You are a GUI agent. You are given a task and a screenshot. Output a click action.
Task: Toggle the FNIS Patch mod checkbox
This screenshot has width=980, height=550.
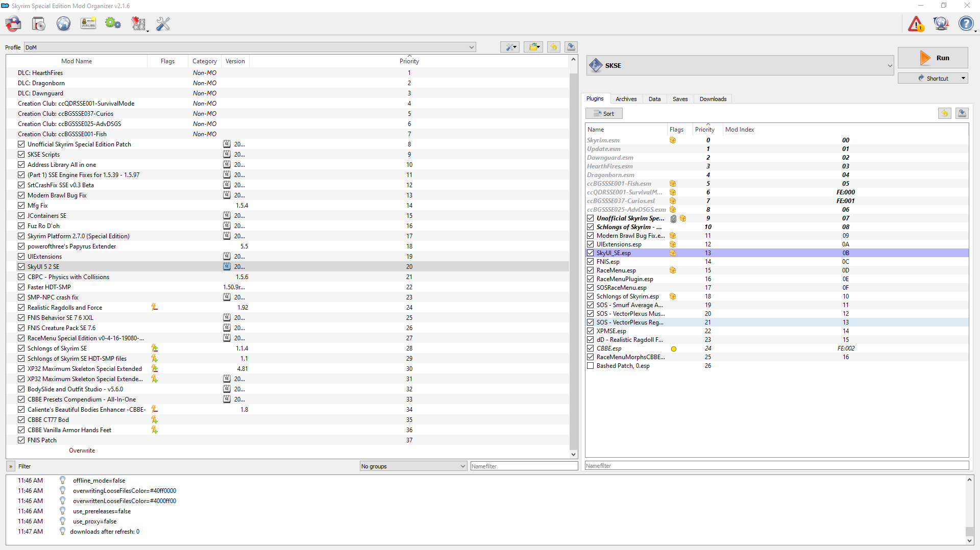click(21, 440)
